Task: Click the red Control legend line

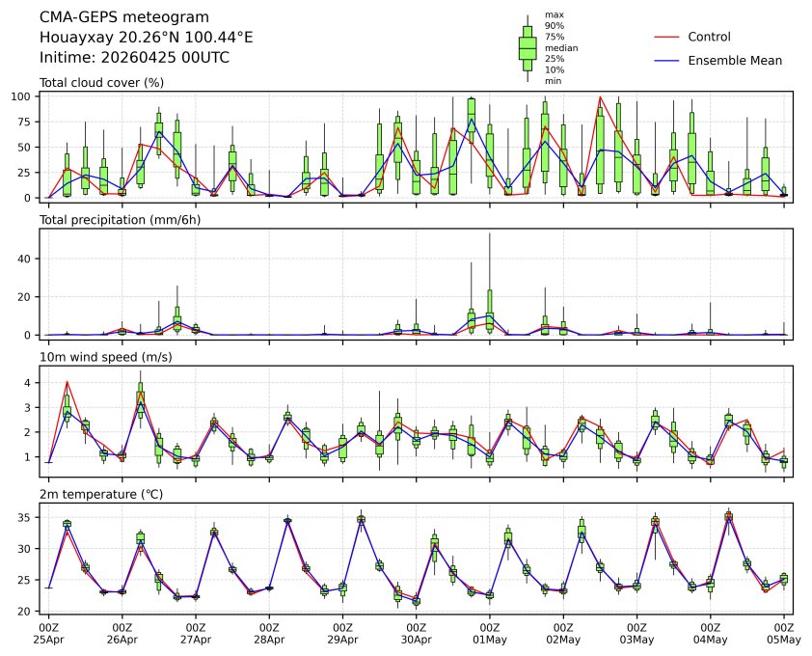Action: [667, 37]
